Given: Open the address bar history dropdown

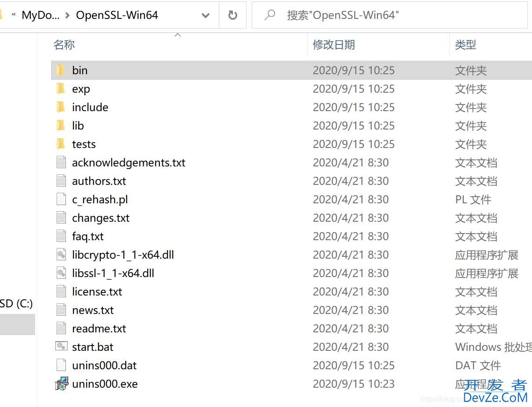Looking at the screenshot, I should point(205,15).
